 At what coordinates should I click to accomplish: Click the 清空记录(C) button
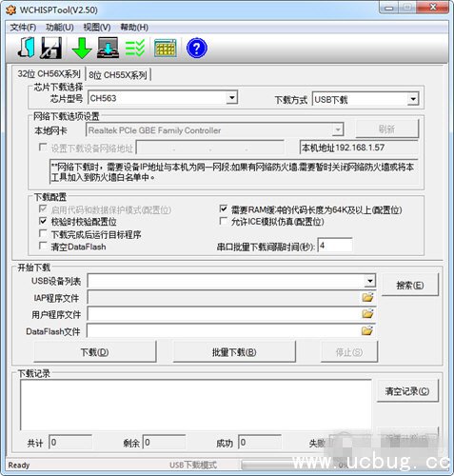coord(407,391)
